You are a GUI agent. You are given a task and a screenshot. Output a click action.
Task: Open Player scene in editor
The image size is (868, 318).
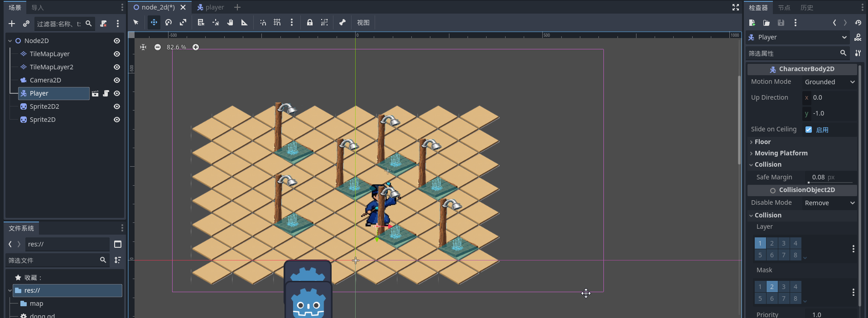click(95, 93)
